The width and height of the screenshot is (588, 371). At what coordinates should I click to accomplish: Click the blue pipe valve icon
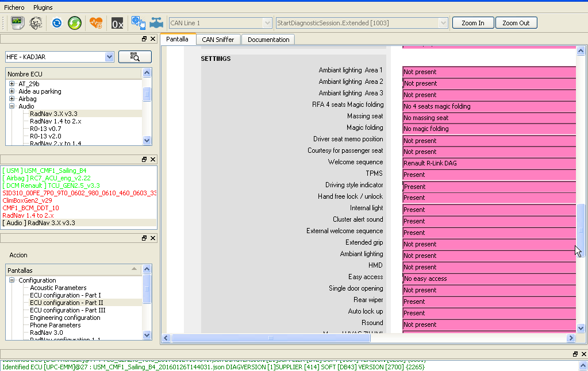tap(156, 23)
